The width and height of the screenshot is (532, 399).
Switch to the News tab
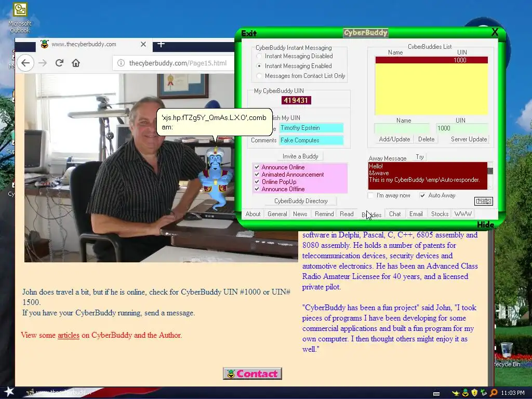point(300,214)
